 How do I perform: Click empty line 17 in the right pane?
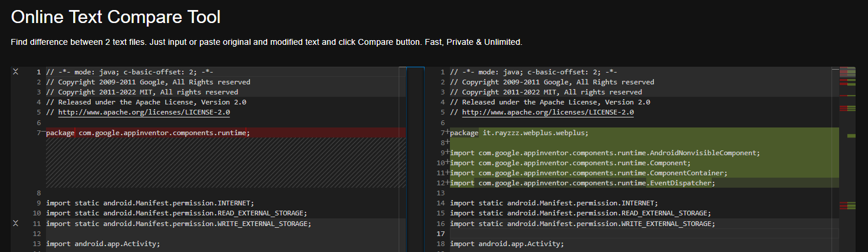pyautogui.click(x=644, y=233)
